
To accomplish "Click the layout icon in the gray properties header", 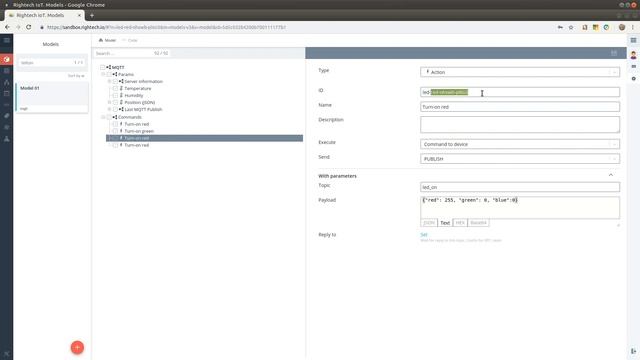I will [614, 53].
